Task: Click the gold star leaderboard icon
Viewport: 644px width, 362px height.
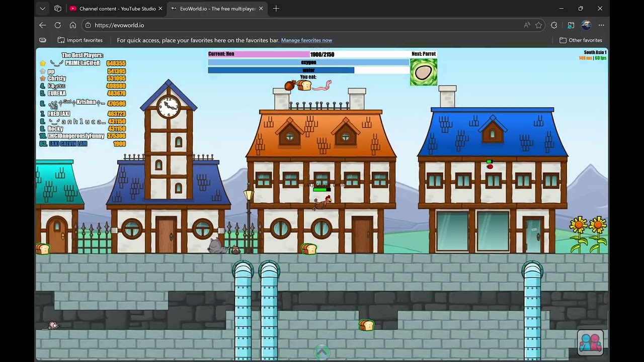Action: (x=43, y=63)
